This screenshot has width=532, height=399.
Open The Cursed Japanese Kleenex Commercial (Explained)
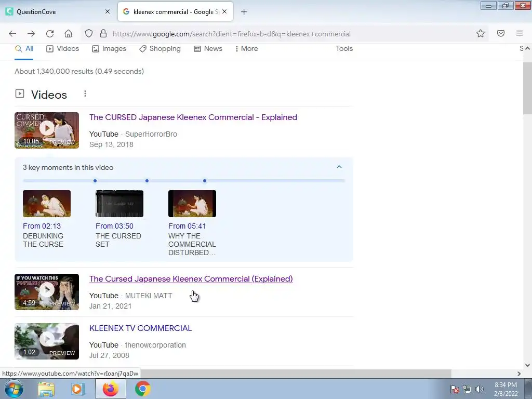[x=191, y=279]
